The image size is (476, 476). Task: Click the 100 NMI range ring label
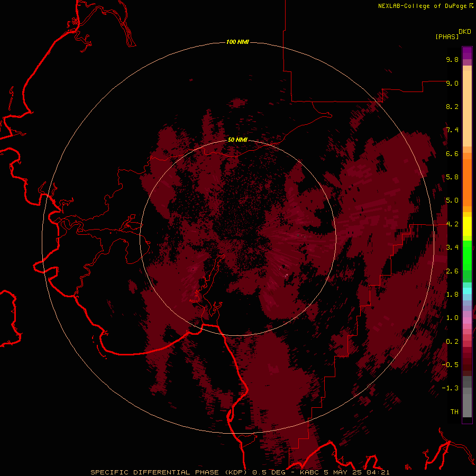(237, 42)
